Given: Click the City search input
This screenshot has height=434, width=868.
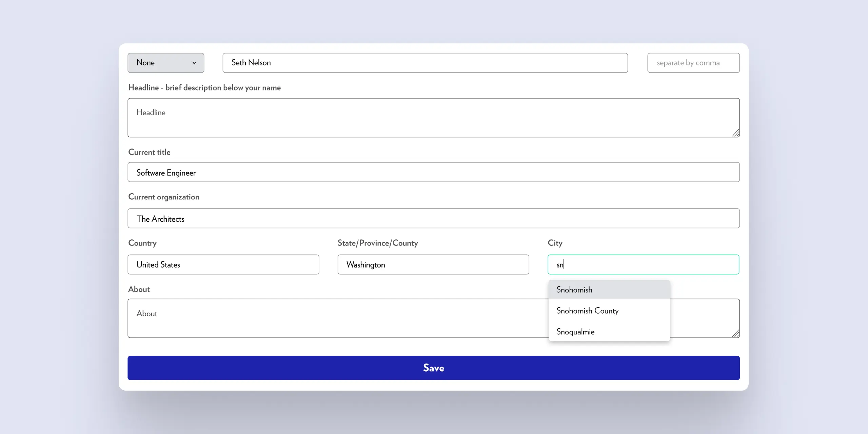Looking at the screenshot, I should point(643,264).
